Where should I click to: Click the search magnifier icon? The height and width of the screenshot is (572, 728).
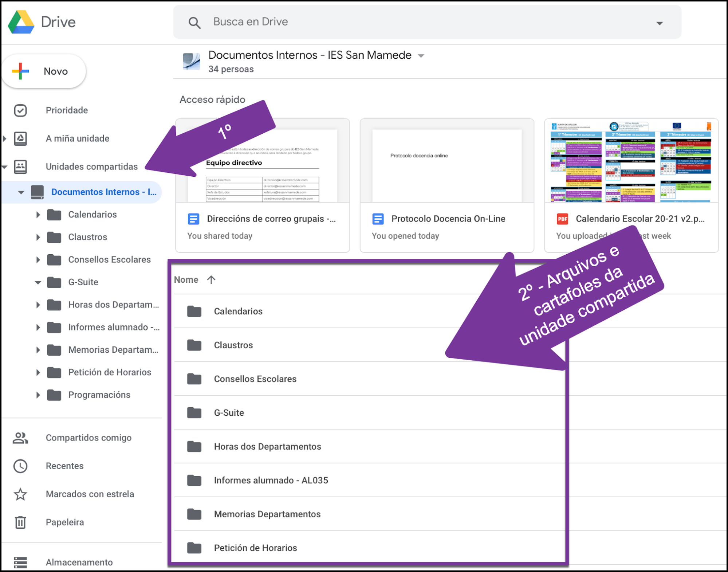(x=194, y=23)
